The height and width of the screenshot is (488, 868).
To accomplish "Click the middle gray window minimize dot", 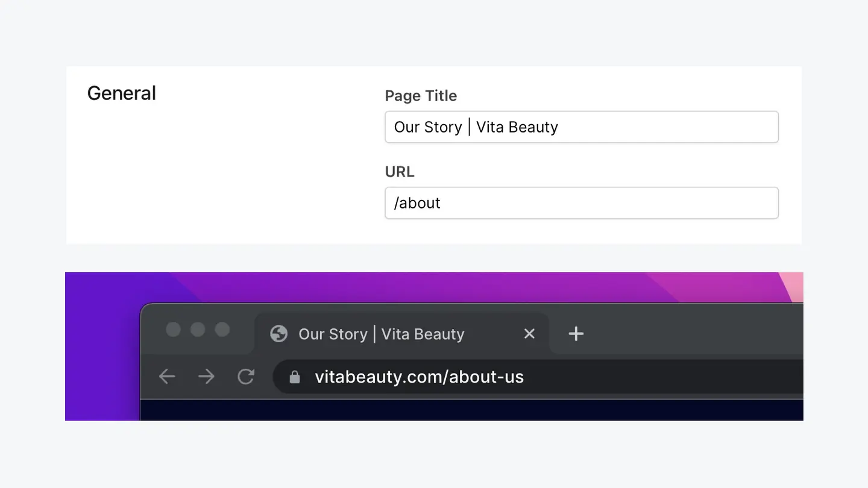I will (198, 330).
